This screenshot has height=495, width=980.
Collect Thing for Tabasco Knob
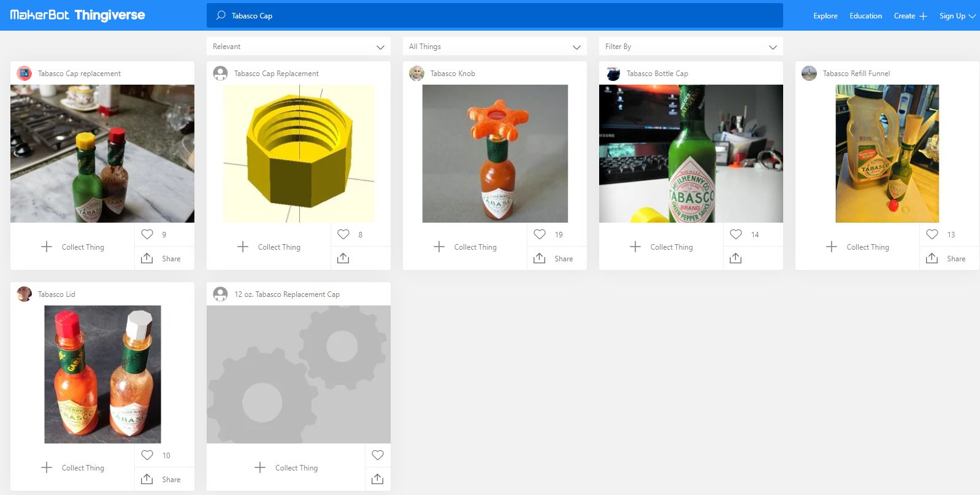point(465,247)
